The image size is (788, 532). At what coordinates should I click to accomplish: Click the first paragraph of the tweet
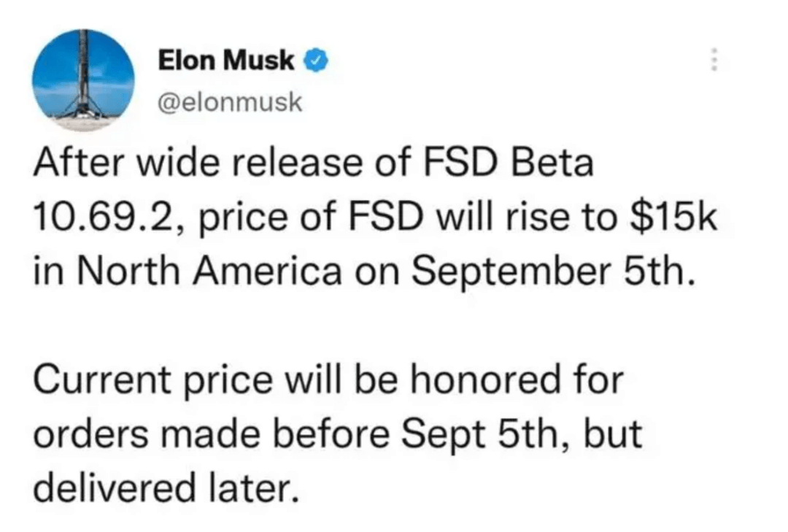click(375, 217)
